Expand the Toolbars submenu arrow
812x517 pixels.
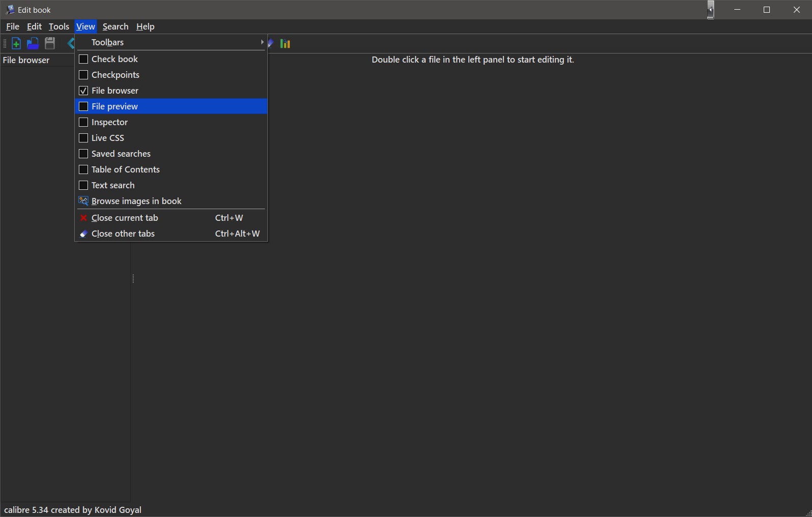tap(262, 42)
